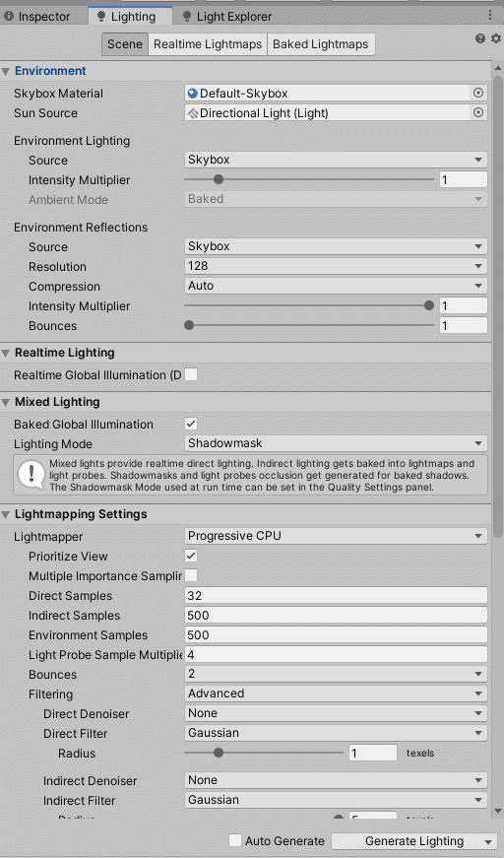
Task: Collapse the Environment section
Action: point(6,71)
